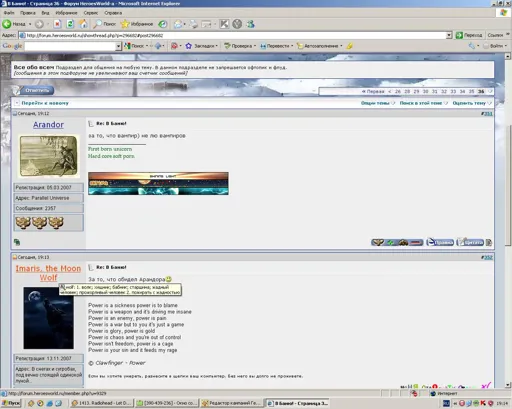Go to Home page icon
Image resolution: width=512 pixels, height=409 pixels.
coord(83,24)
